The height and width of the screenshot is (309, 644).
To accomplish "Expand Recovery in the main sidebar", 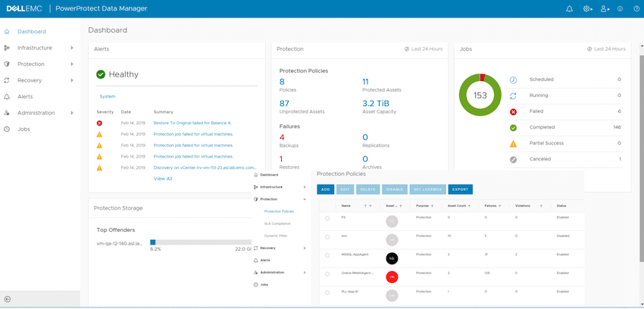I will tap(71, 80).
